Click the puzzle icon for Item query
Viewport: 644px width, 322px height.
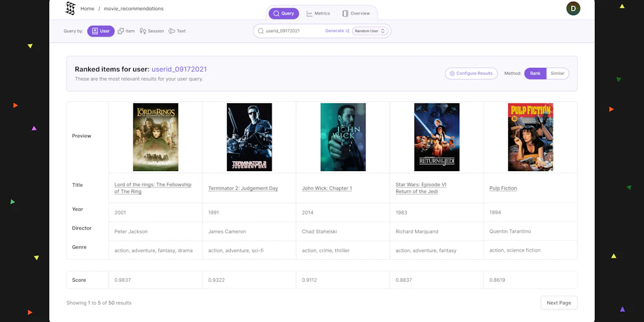[x=121, y=31]
